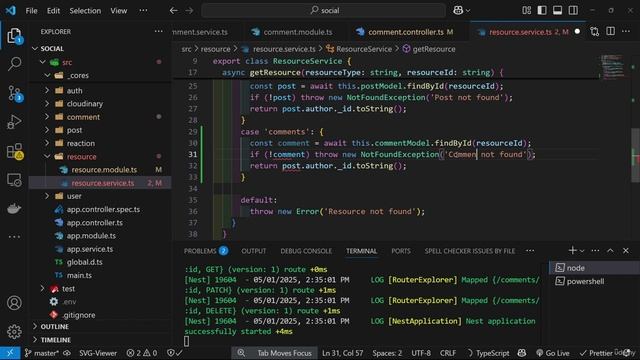Start Go Live server

(x=553, y=353)
